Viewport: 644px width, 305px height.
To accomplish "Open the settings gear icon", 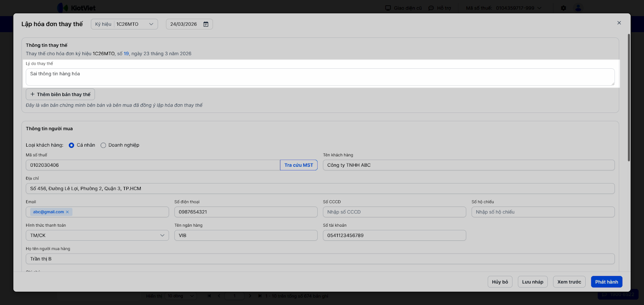I will [563, 8].
